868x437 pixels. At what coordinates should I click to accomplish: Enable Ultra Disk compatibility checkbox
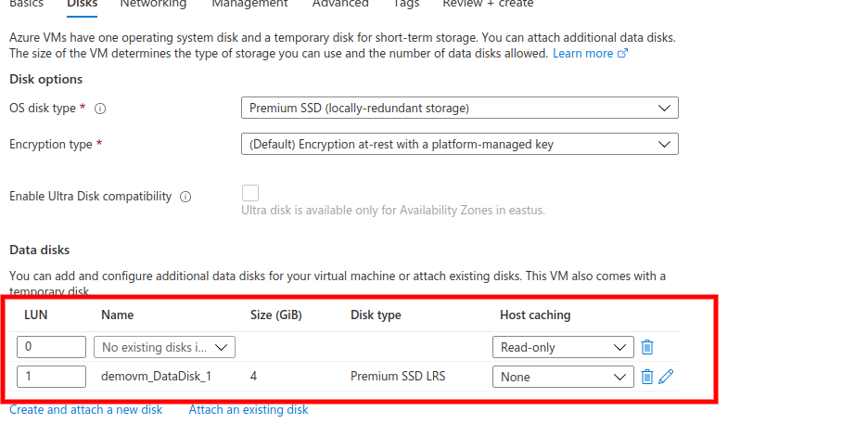pyautogui.click(x=250, y=193)
